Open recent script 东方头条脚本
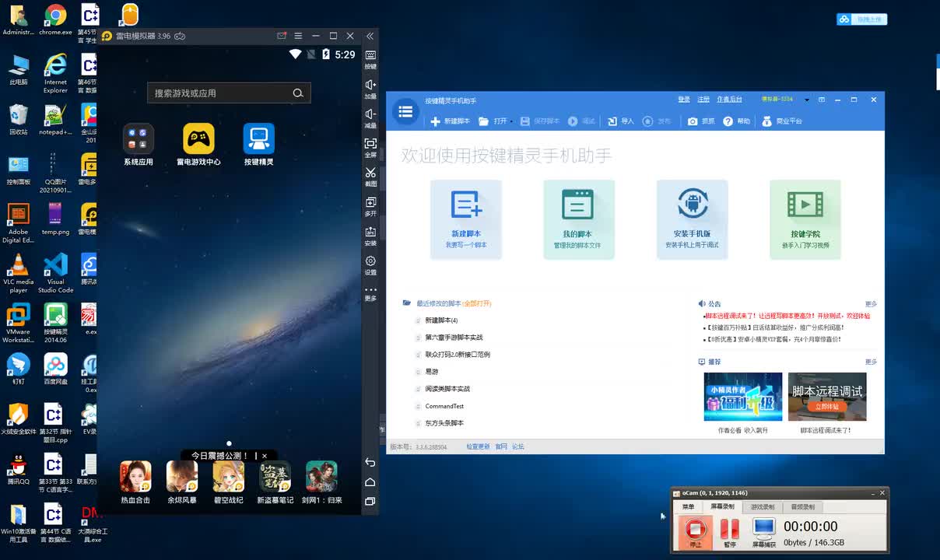 click(444, 423)
